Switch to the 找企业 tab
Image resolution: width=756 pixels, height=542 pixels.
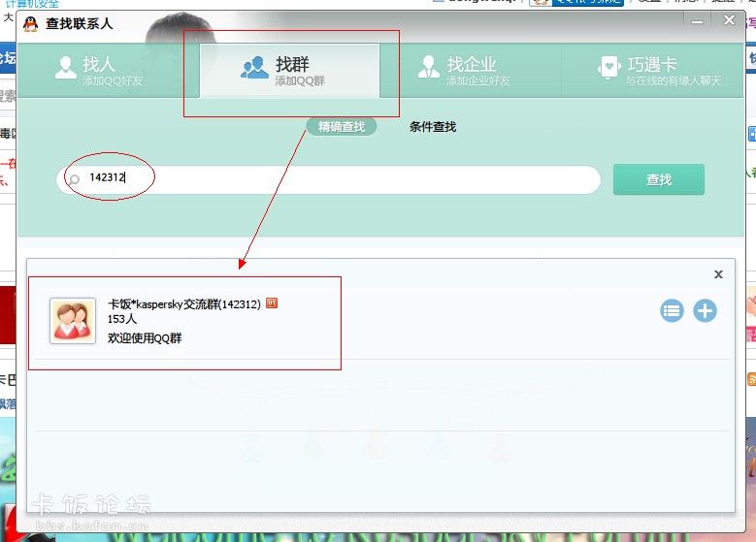(x=471, y=71)
